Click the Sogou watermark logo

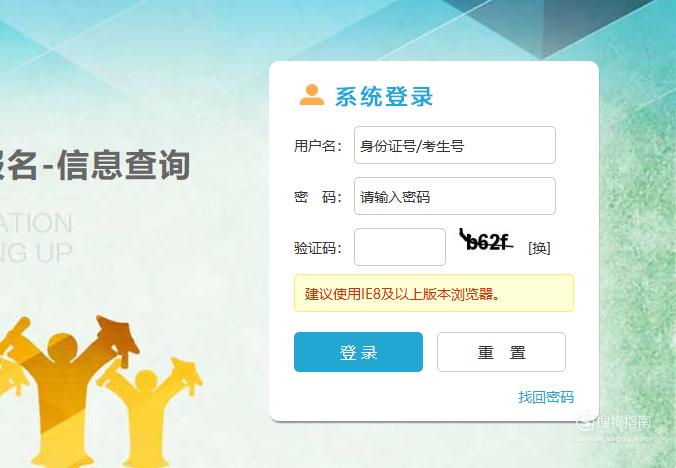(614, 424)
